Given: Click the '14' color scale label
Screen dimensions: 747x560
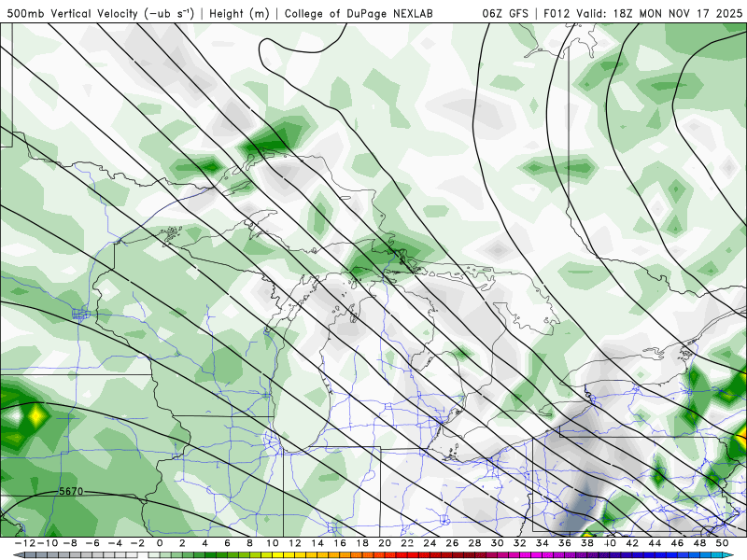Looking at the screenshot, I should click(x=317, y=543).
